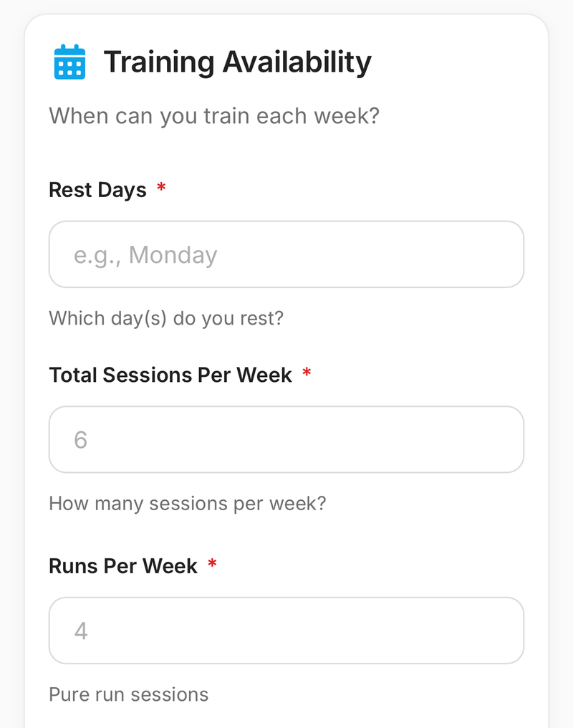573x728 pixels.
Task: Select the Training Availability title text
Action: [x=238, y=62]
